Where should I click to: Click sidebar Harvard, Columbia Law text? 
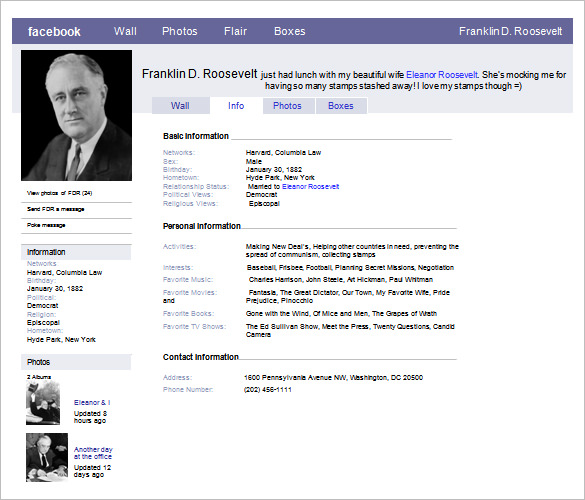tap(64, 272)
